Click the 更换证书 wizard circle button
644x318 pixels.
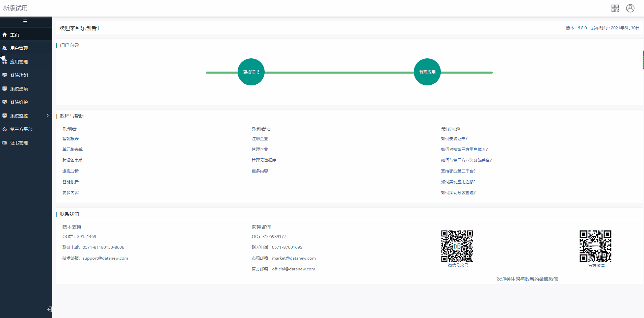251,72
